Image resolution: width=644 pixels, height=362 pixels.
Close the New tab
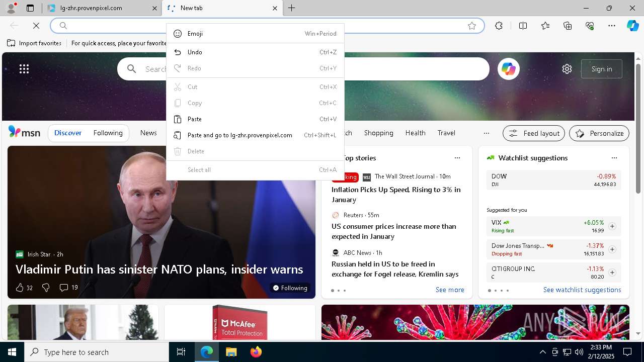(275, 8)
